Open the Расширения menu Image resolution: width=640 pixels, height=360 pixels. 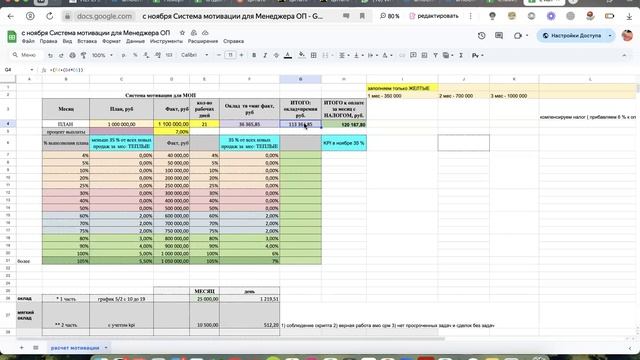pyautogui.click(x=203, y=41)
